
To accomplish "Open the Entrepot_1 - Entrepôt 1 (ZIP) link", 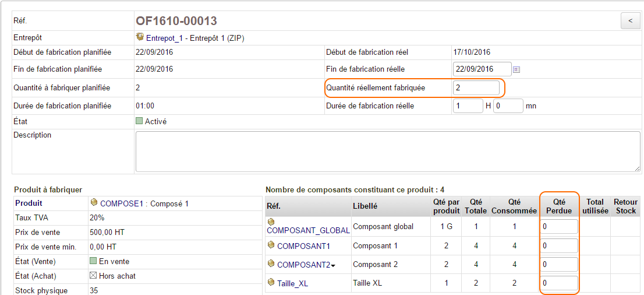I will click(x=195, y=38).
